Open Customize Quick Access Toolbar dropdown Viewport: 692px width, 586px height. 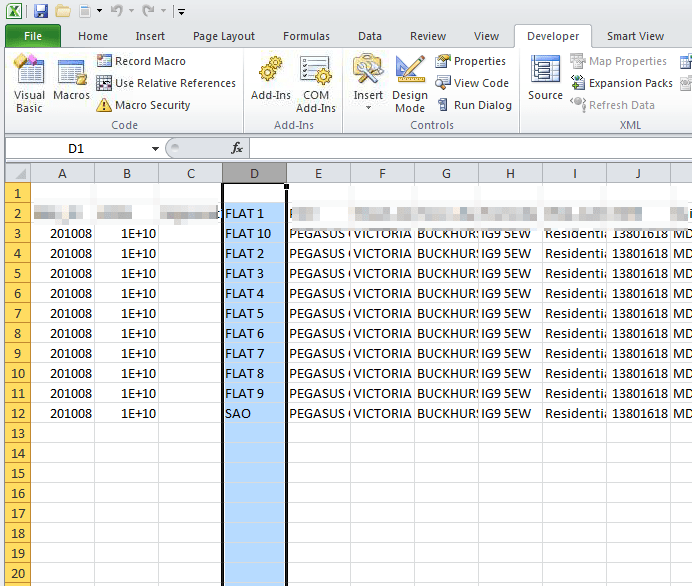click(x=181, y=11)
